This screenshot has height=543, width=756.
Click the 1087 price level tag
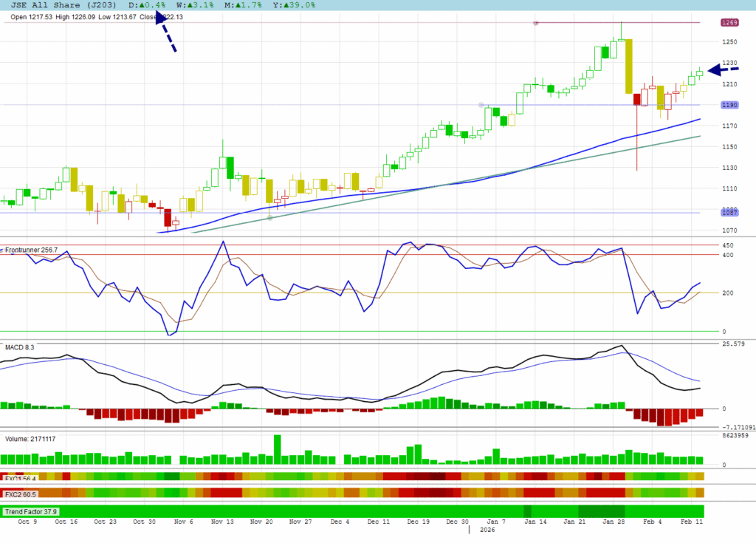(729, 214)
